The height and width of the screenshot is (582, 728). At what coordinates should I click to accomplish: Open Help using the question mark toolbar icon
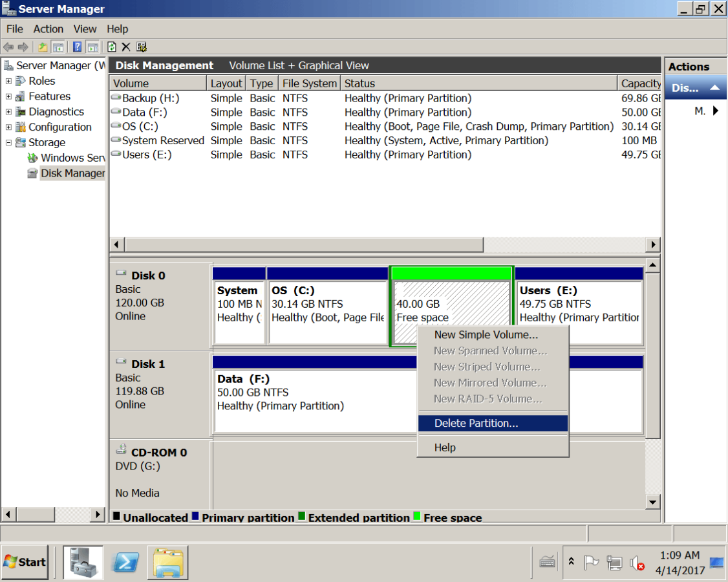(77, 47)
